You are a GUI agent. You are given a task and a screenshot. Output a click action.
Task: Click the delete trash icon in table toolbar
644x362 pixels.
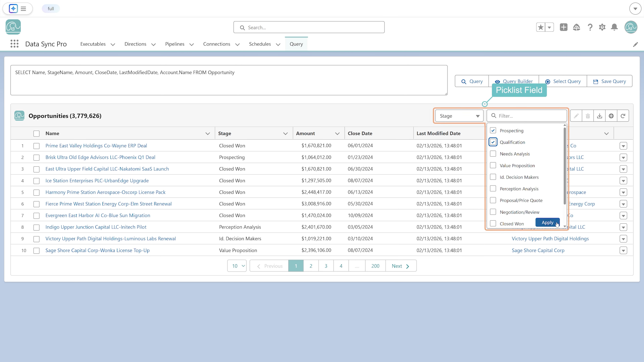(x=588, y=116)
